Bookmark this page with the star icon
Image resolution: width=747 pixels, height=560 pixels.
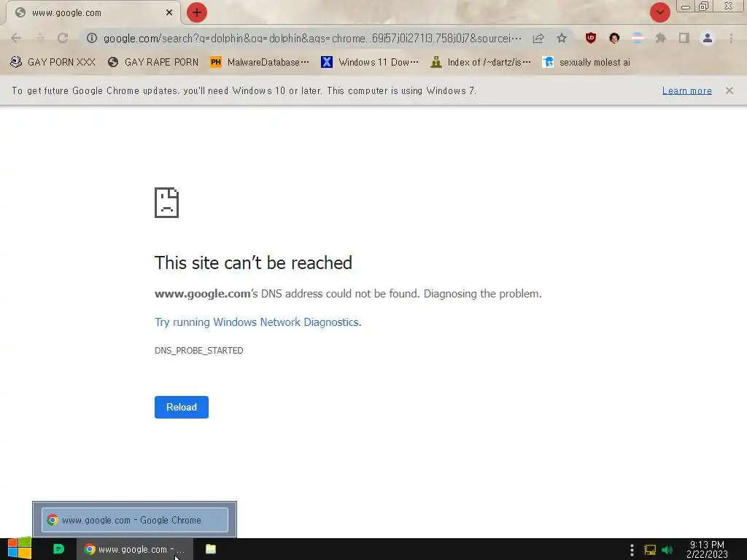point(562,38)
